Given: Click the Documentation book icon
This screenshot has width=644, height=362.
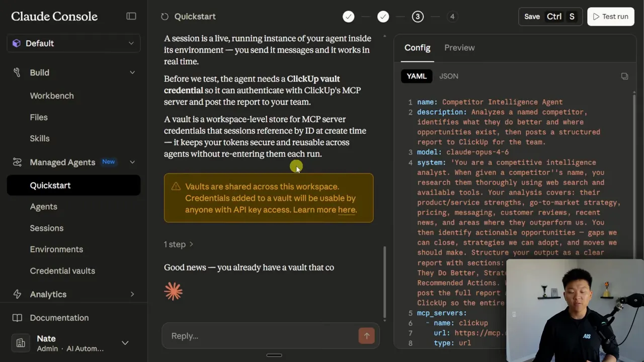Looking at the screenshot, I should pos(17,318).
